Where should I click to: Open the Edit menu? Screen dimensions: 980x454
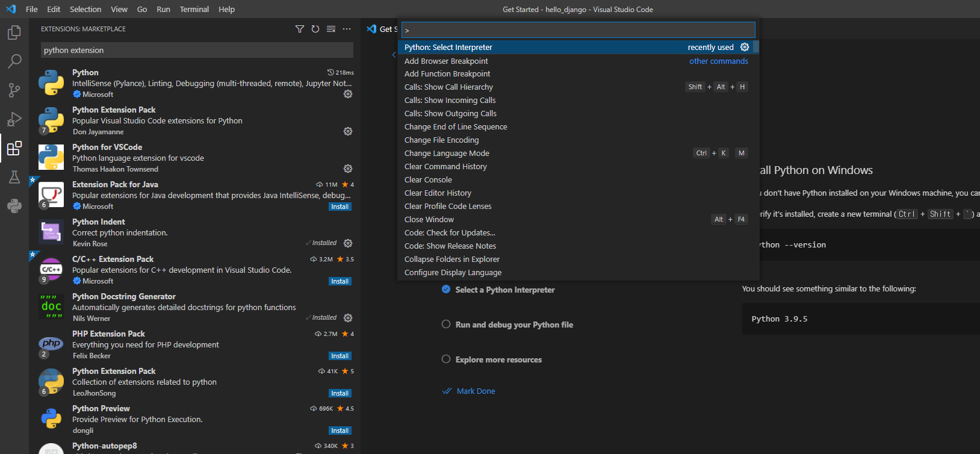coord(54,9)
